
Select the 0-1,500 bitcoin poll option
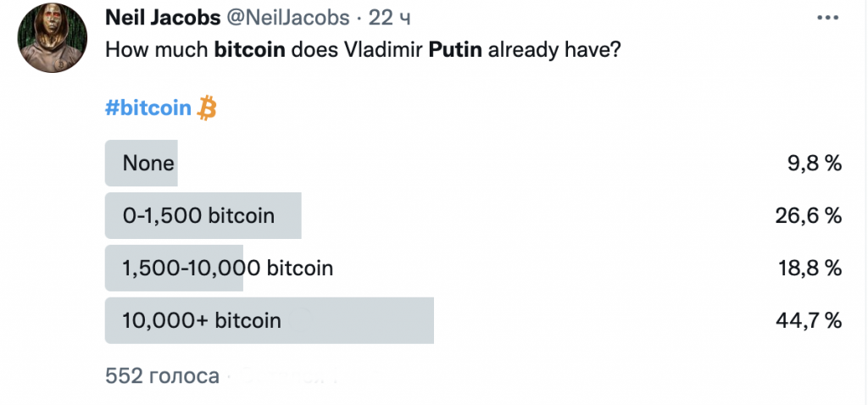click(x=473, y=215)
